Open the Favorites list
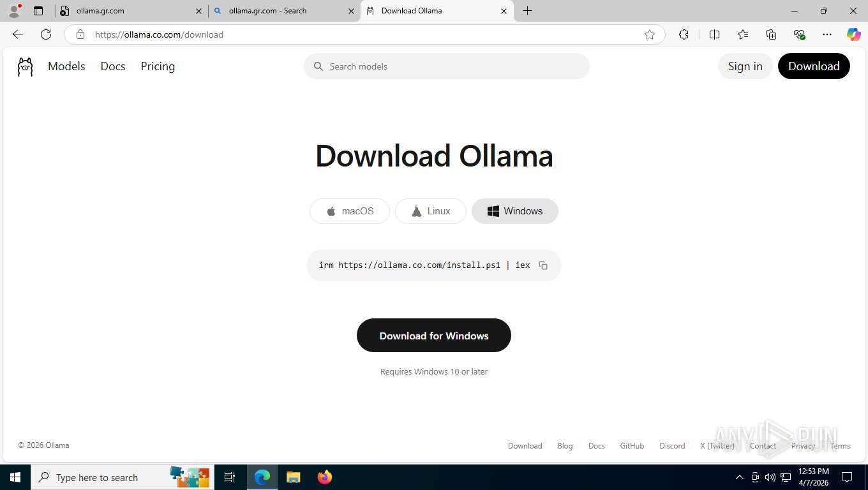Image resolution: width=868 pixels, height=490 pixels. [x=743, y=34]
